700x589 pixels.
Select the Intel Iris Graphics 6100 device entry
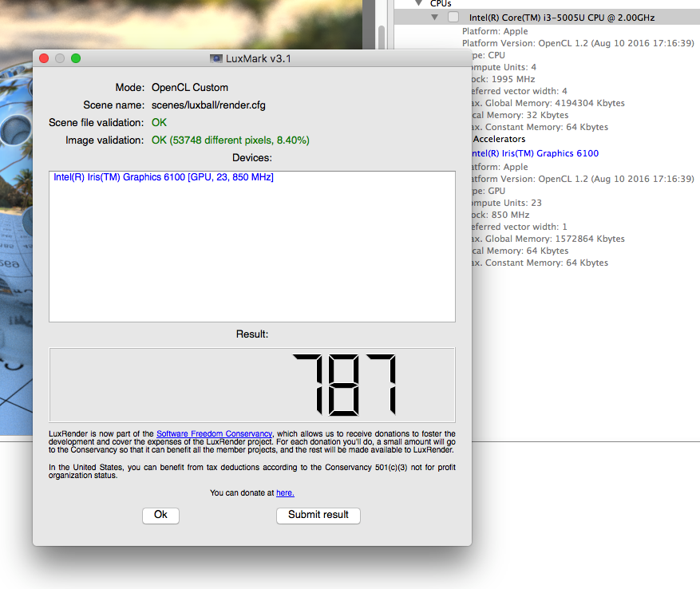pyautogui.click(x=164, y=177)
